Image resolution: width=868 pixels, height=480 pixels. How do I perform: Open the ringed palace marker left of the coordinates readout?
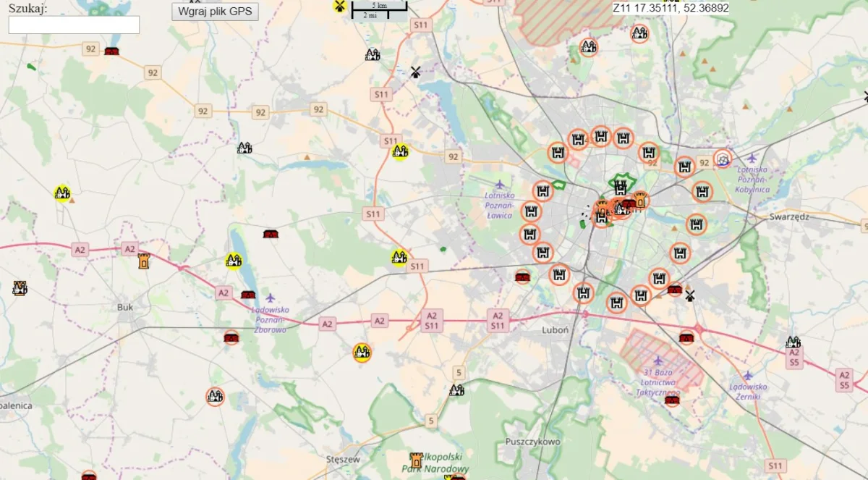639,33
